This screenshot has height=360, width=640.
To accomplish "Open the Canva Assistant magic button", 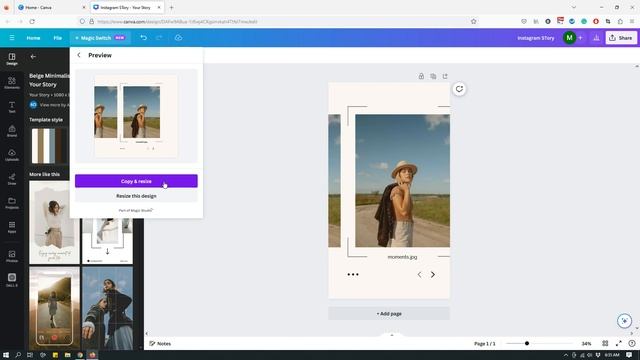I will pyautogui.click(x=624, y=321).
